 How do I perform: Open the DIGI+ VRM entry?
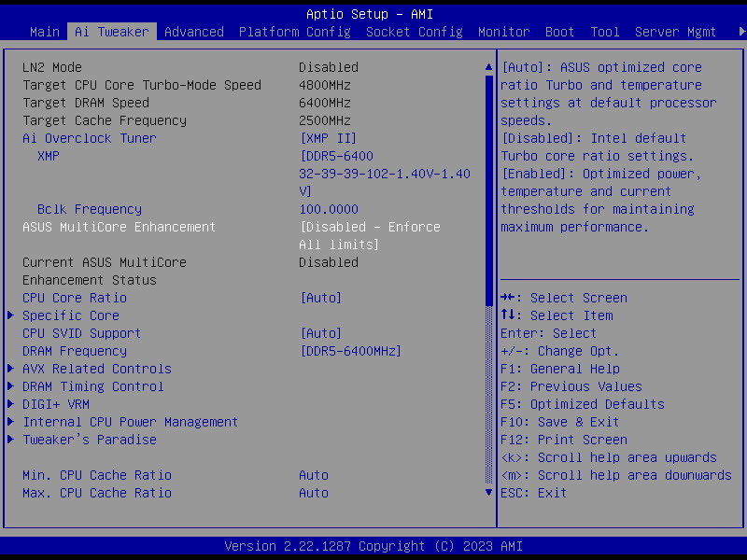click(56, 404)
